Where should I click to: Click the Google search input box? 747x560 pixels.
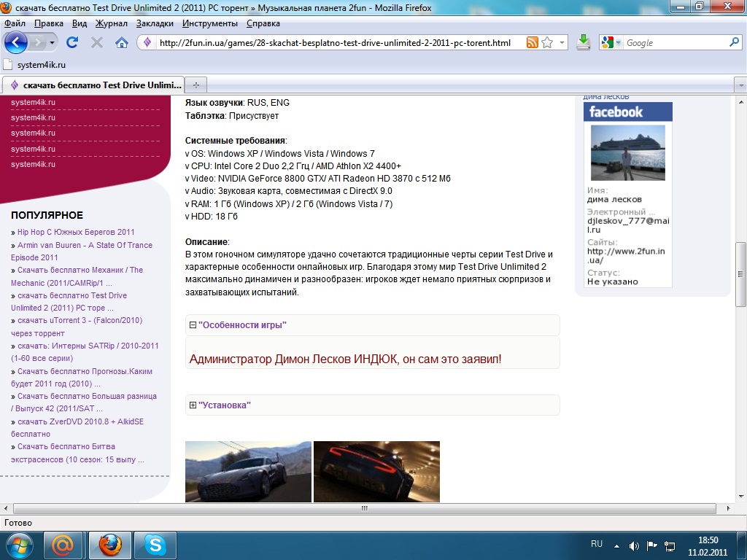coord(676,43)
